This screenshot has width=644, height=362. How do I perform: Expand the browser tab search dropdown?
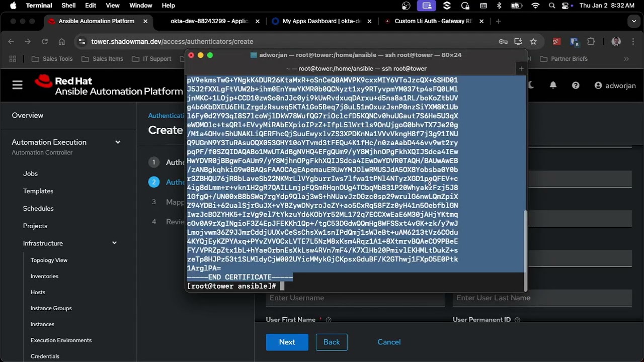(x=634, y=21)
